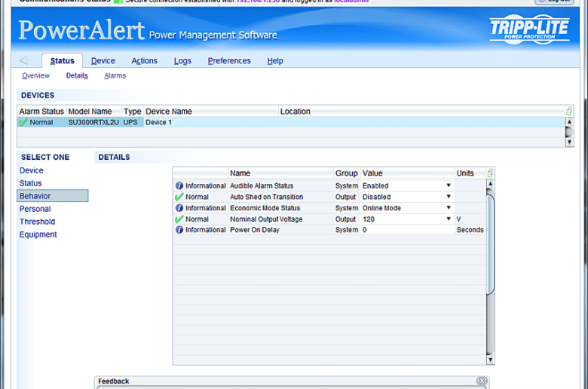This screenshot has height=389, width=588.
Task: Sort details by the Value column header
Action: [x=408, y=173]
